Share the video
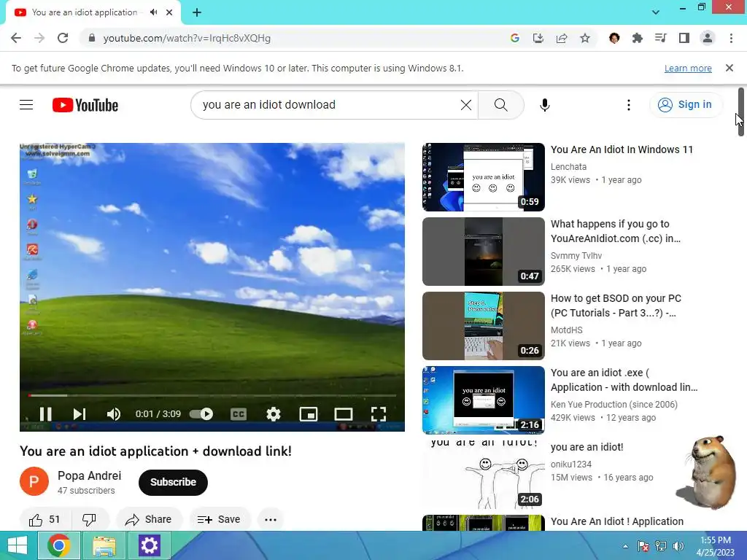747x560 pixels. click(149, 519)
